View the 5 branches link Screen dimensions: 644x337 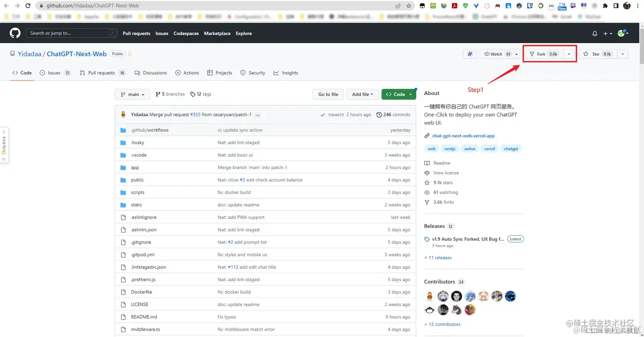170,94
